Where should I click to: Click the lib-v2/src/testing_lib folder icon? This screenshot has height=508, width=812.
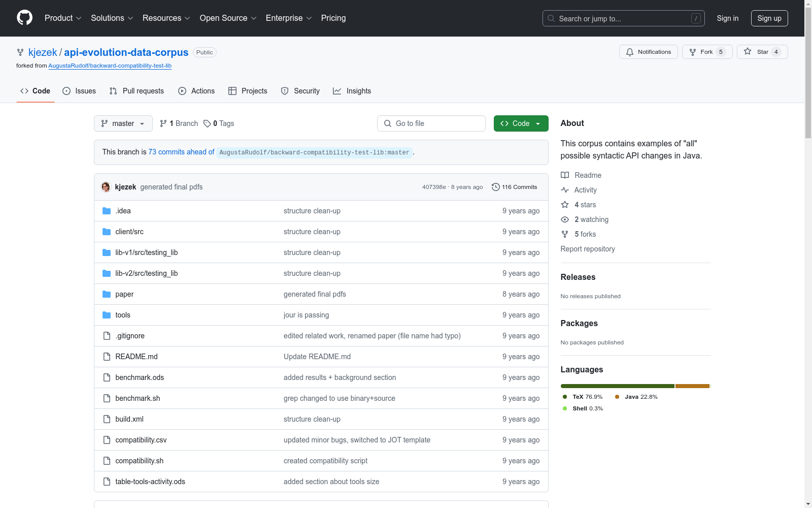click(107, 273)
